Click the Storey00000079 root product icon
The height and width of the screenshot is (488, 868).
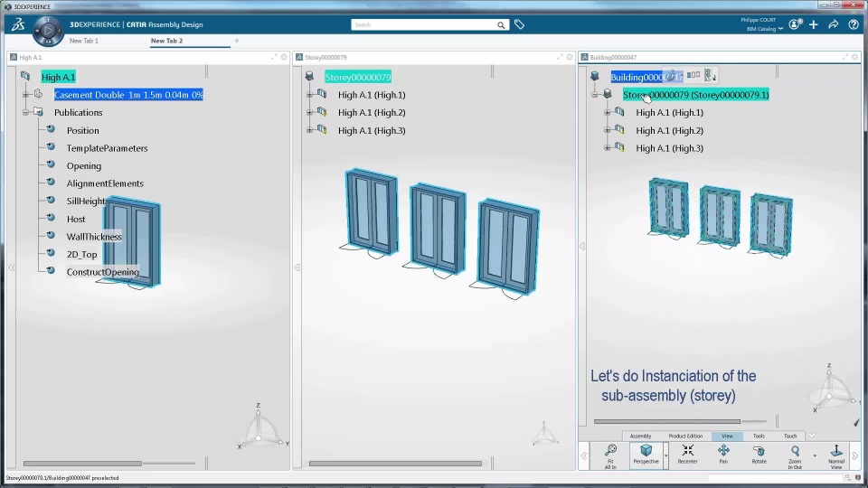tap(309, 76)
